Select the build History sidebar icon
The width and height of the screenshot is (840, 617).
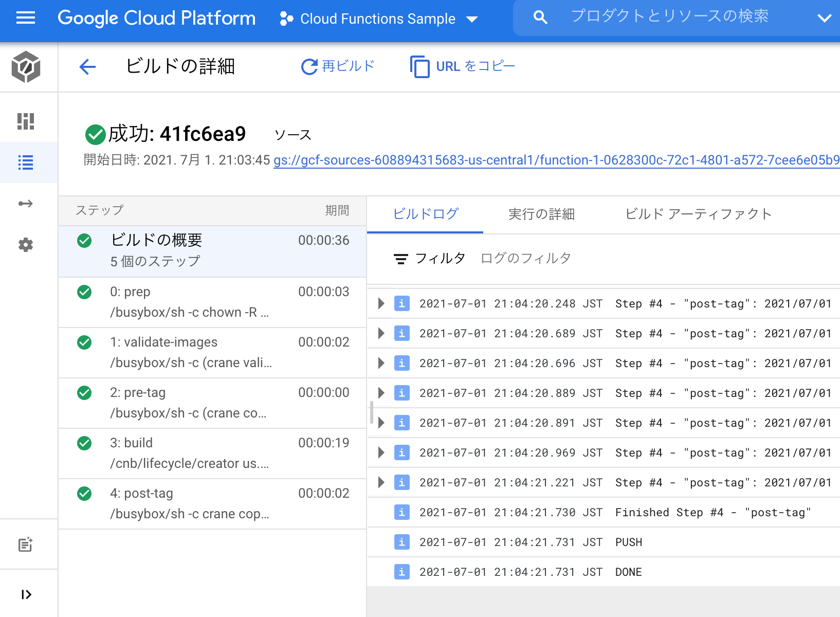coord(25,162)
